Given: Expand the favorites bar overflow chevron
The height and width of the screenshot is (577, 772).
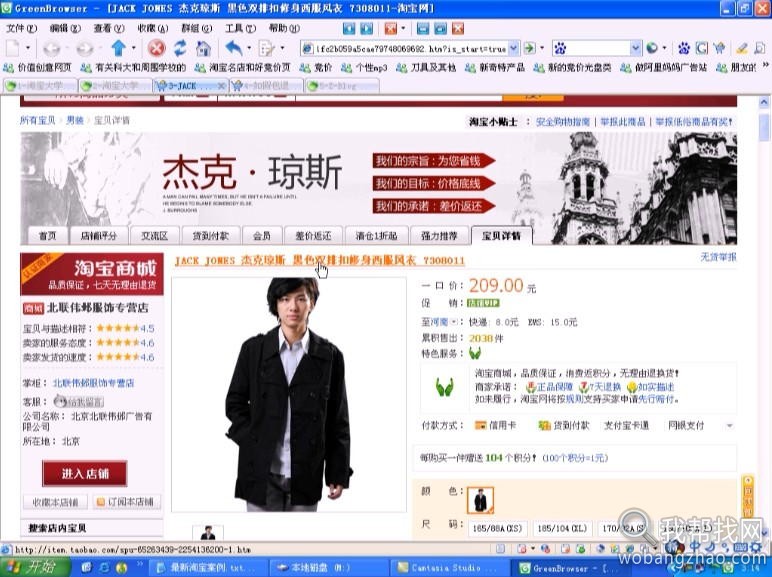Looking at the screenshot, I should pos(766,65).
